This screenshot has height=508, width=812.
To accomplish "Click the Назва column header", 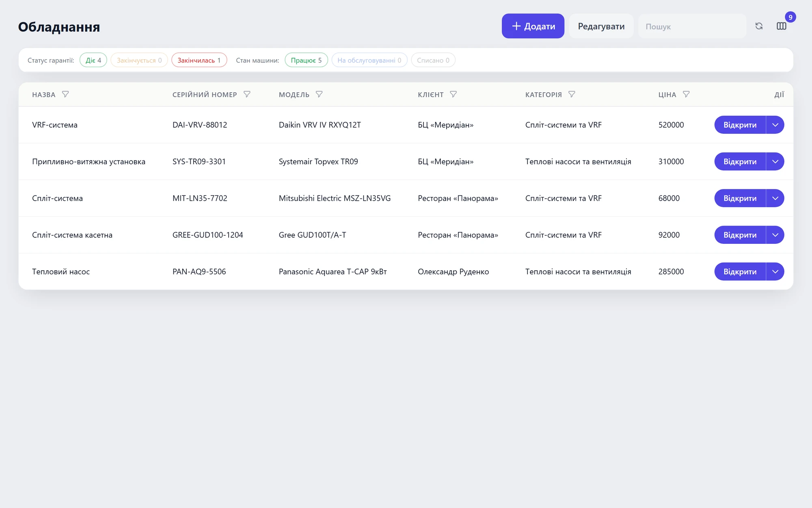I will click(44, 95).
